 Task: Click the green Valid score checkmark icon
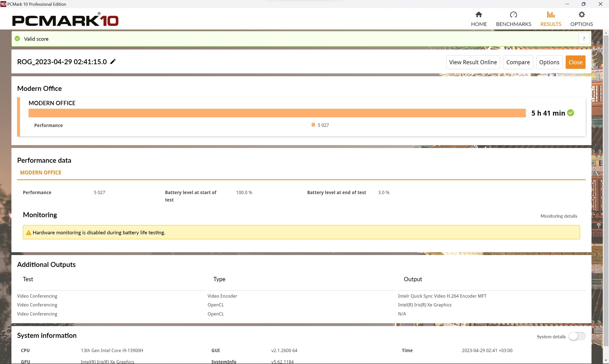point(17,39)
